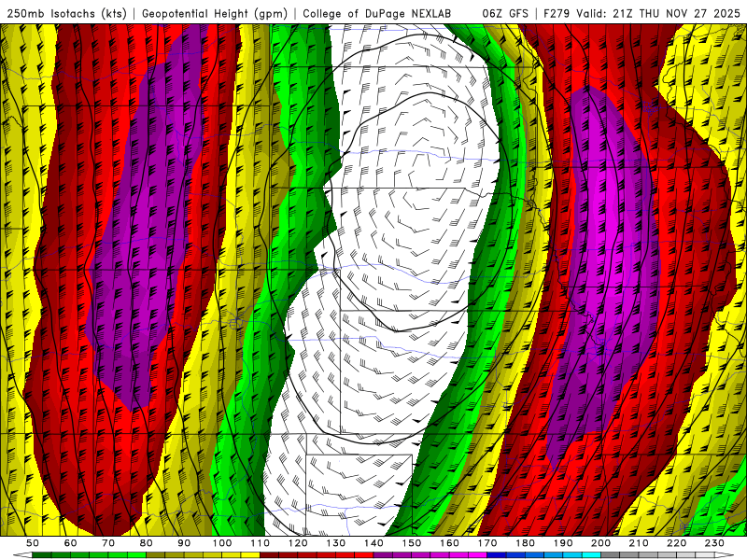Image resolution: width=747 pixels, height=560 pixels.
Task: Click the 220 value on the colorbar legend
Action: [676, 543]
